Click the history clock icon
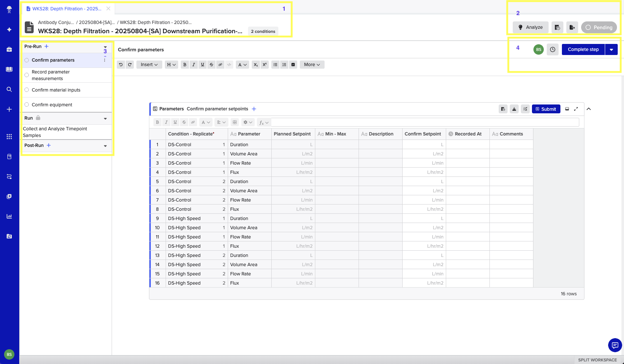Image resolution: width=624 pixels, height=364 pixels. point(553,49)
